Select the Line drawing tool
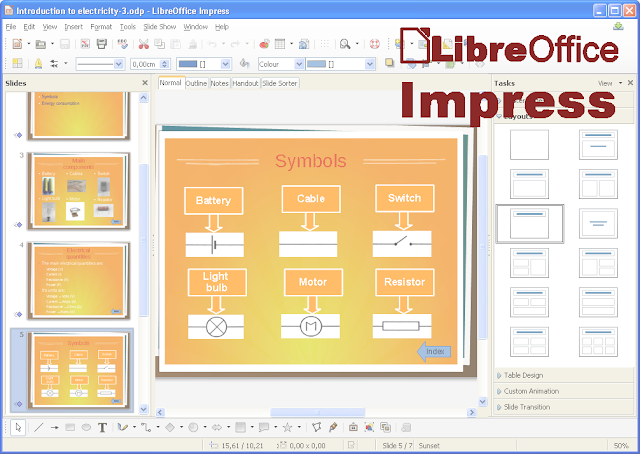The height and width of the screenshot is (454, 640). coord(39,427)
